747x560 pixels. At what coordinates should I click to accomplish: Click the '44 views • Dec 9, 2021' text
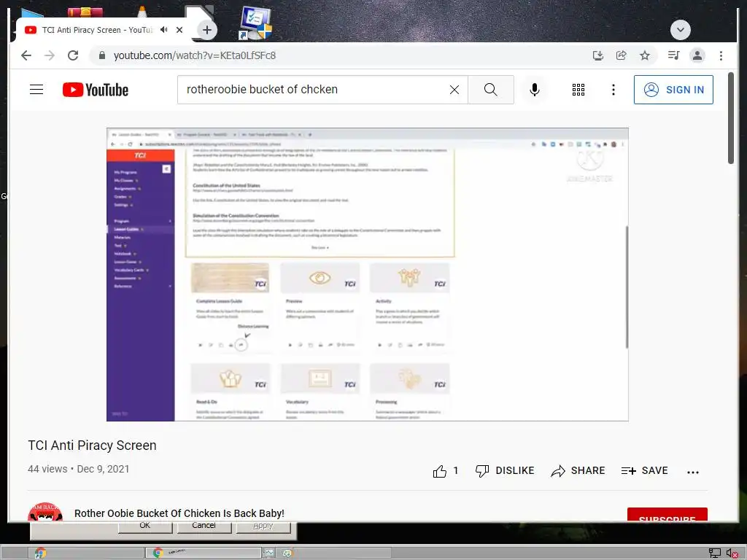79,469
